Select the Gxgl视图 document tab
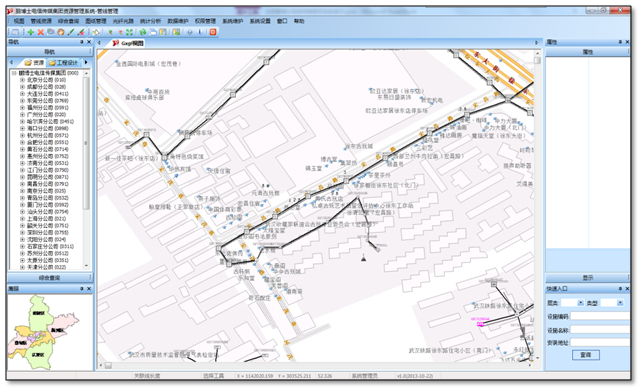 128,43
